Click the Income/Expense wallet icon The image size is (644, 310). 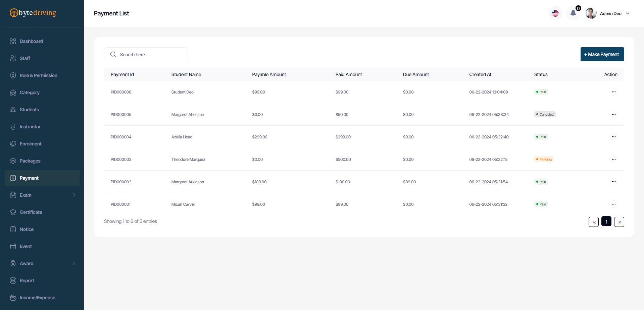[x=13, y=298]
